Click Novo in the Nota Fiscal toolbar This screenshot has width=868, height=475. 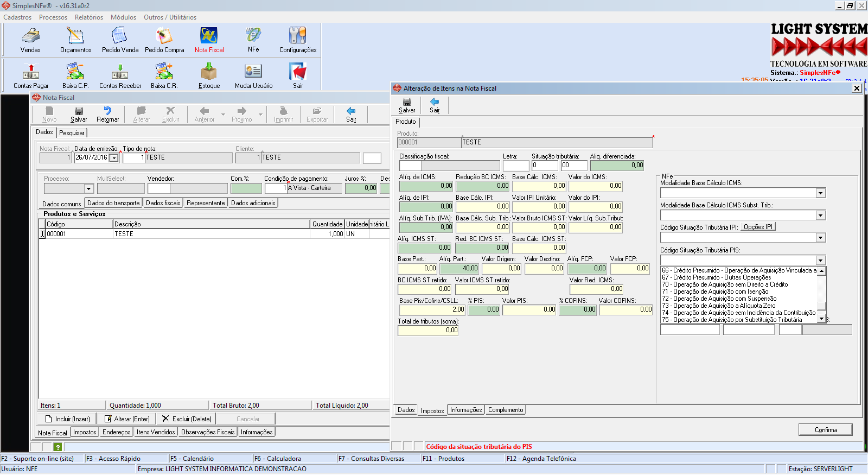(x=49, y=115)
